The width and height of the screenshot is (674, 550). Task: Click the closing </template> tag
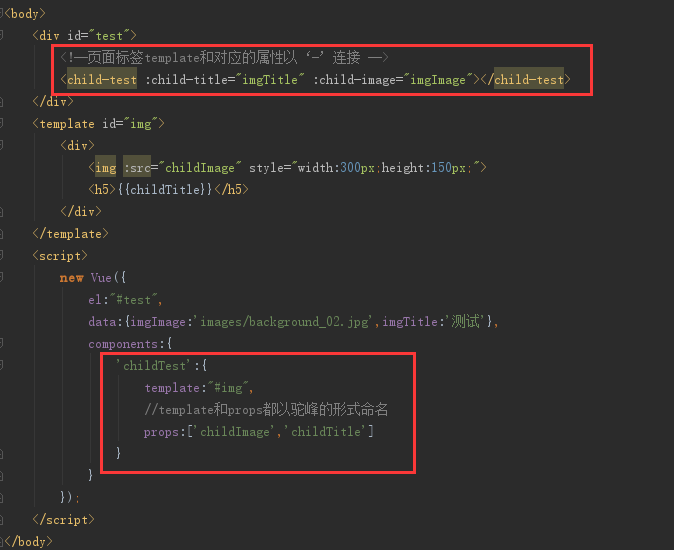[70, 234]
